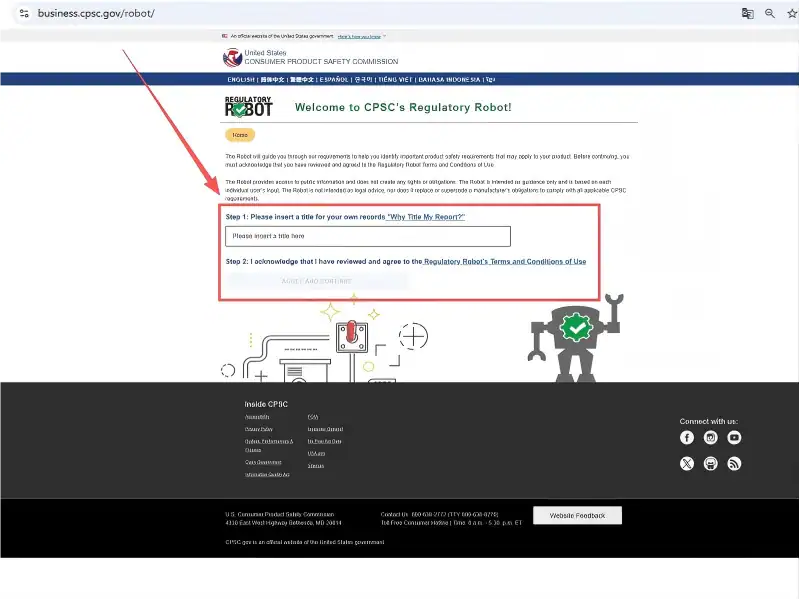Image resolution: width=800 pixels, height=600 pixels.
Task: Click the "Inside CPSC" footer heading
Action: pos(266,404)
